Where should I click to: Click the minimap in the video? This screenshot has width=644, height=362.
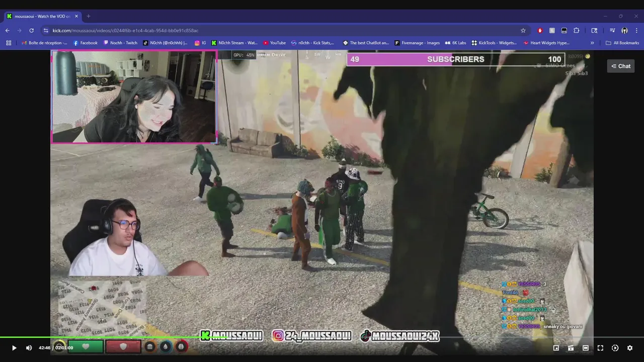pyautogui.click(x=103, y=308)
